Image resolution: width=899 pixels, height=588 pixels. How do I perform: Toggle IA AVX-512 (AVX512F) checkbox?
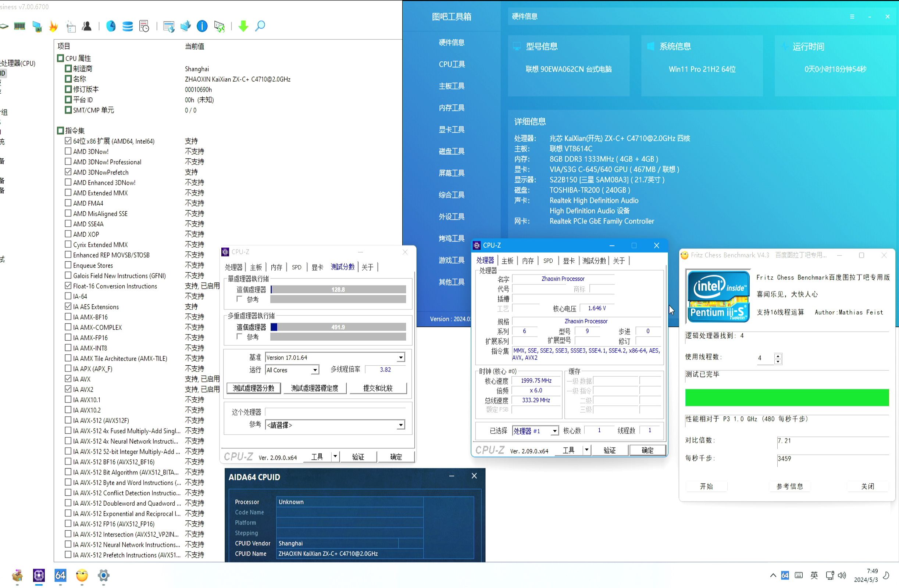[68, 420]
